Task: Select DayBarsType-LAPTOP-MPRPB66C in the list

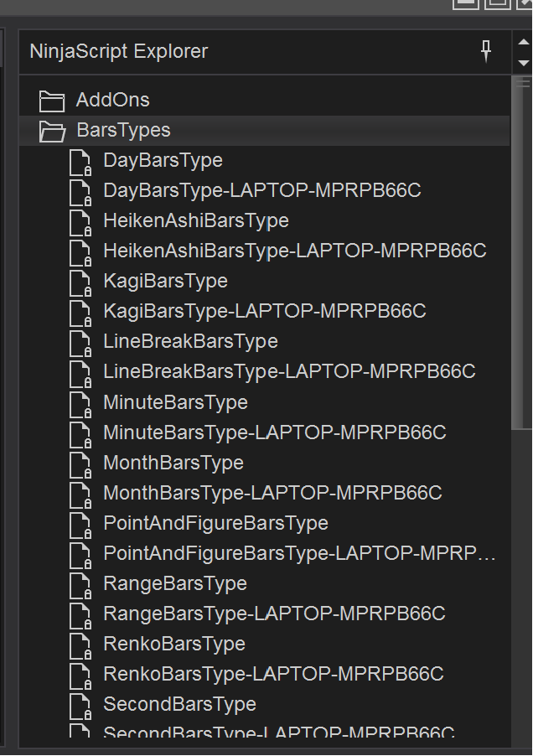Action: tap(262, 190)
